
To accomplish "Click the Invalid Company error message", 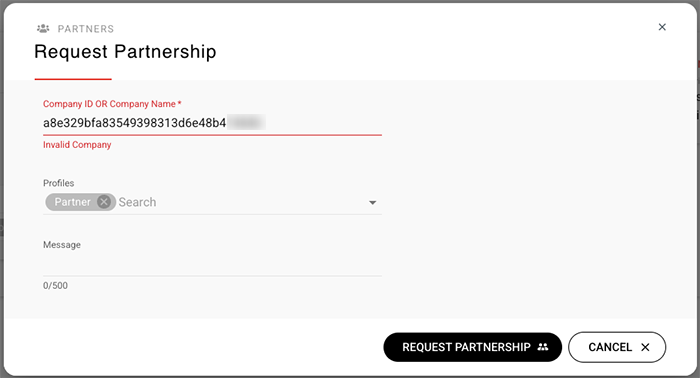I will [77, 145].
